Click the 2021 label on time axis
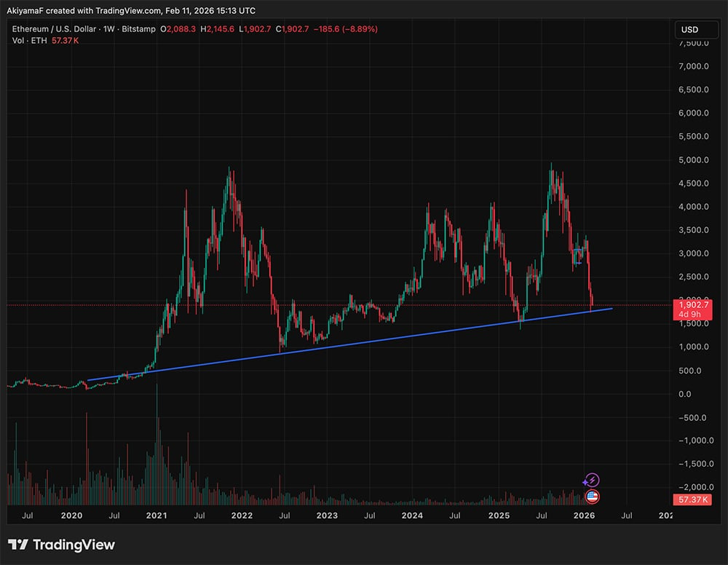The width and height of the screenshot is (728, 565). [x=157, y=515]
